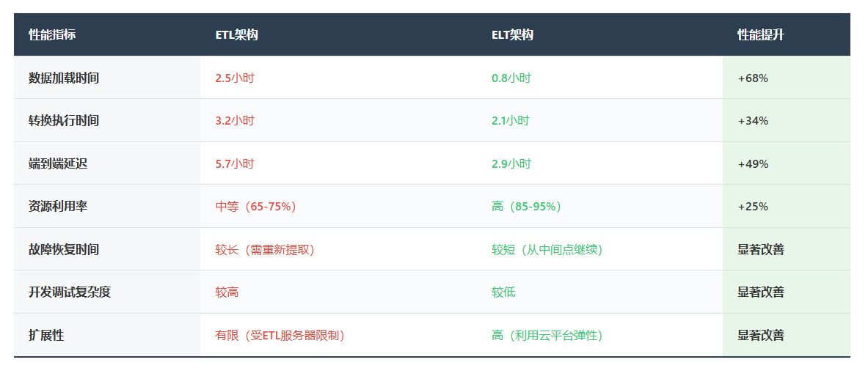Image resolution: width=868 pixels, height=376 pixels.
Task: Select the 故障恢复时间 row label
Action: coord(64,249)
